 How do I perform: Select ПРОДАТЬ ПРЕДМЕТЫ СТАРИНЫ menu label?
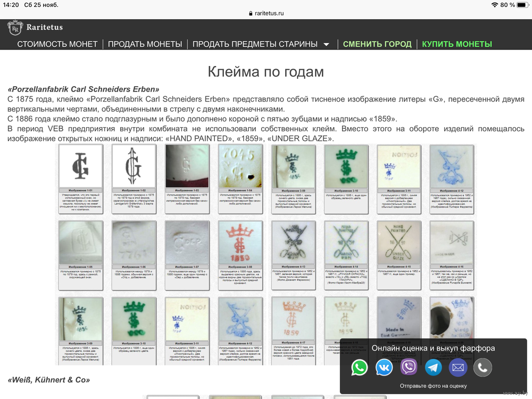click(x=255, y=44)
